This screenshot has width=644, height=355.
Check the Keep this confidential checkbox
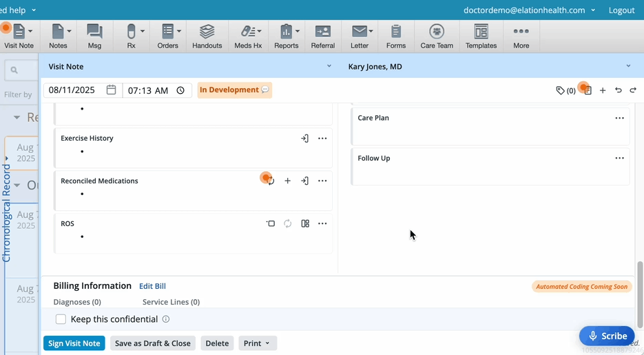(61, 319)
